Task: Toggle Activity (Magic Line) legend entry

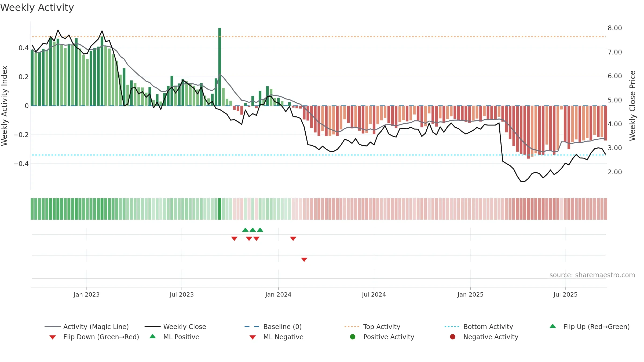Action: [87, 327]
